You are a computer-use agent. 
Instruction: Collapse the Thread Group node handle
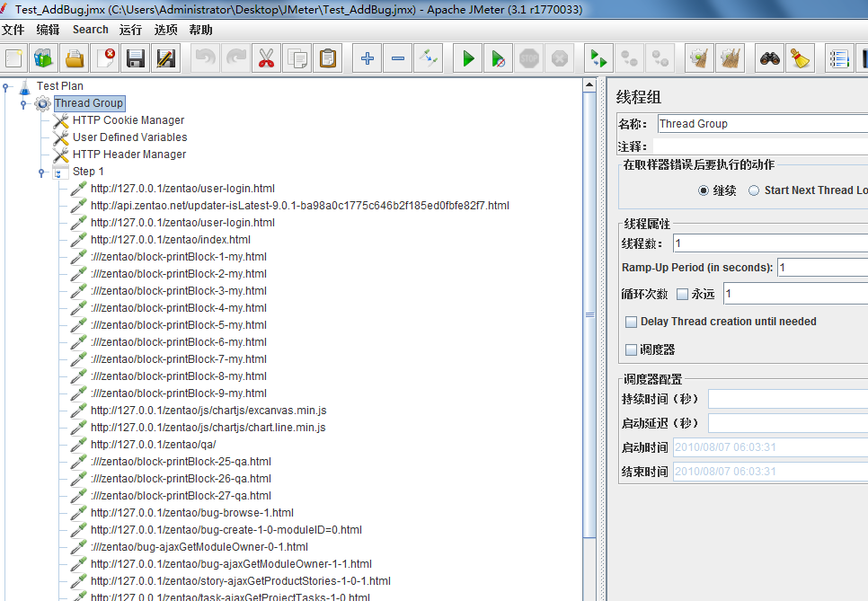click(x=23, y=104)
